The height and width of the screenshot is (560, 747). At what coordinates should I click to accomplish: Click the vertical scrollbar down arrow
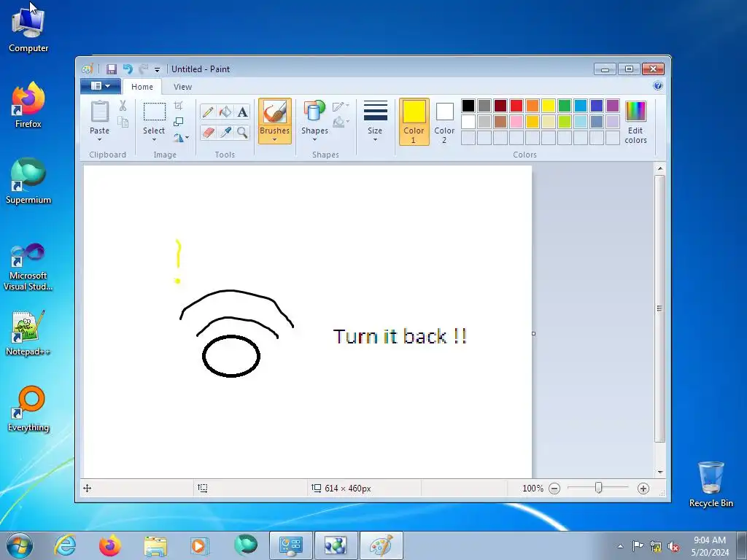(659, 472)
